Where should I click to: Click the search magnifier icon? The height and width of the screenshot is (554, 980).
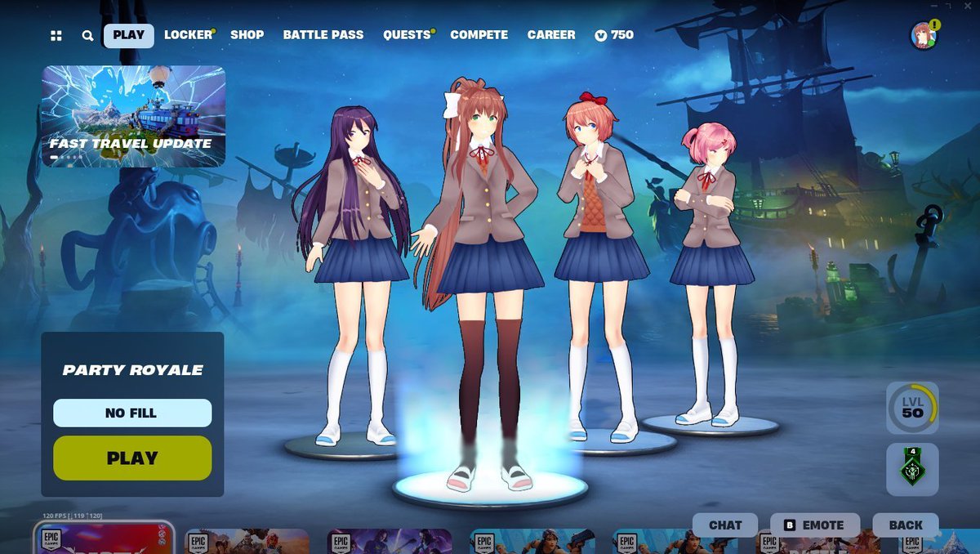[x=87, y=35]
